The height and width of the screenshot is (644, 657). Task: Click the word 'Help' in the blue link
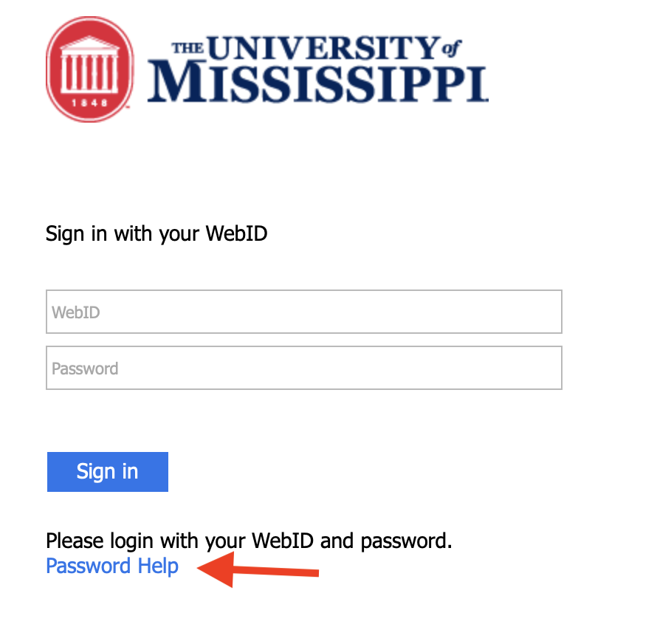159,566
